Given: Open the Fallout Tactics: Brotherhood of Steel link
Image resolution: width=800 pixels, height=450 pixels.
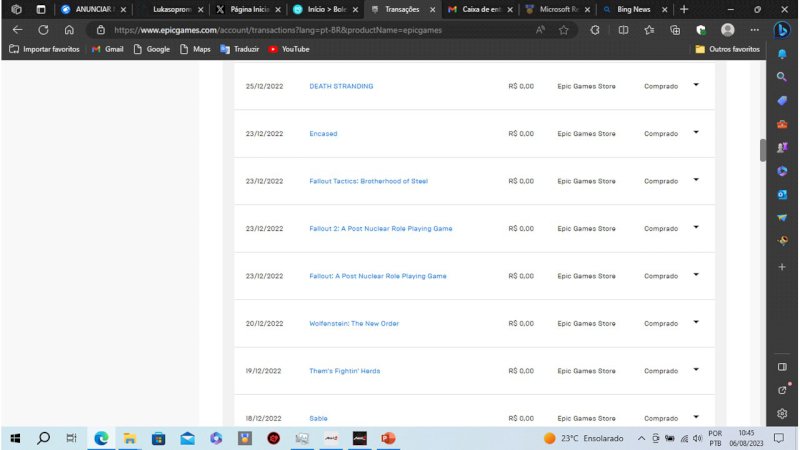Looking at the screenshot, I should pyautogui.click(x=368, y=181).
